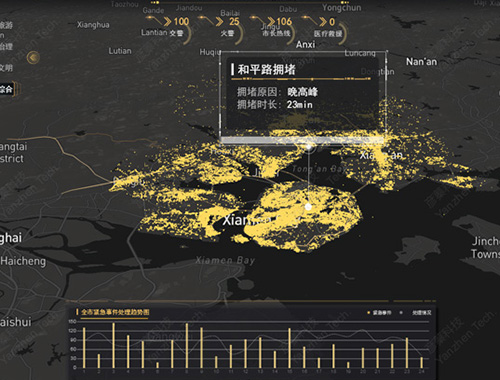Select the 综合 tab in left menu
The image size is (500, 380).
click(x=6, y=89)
